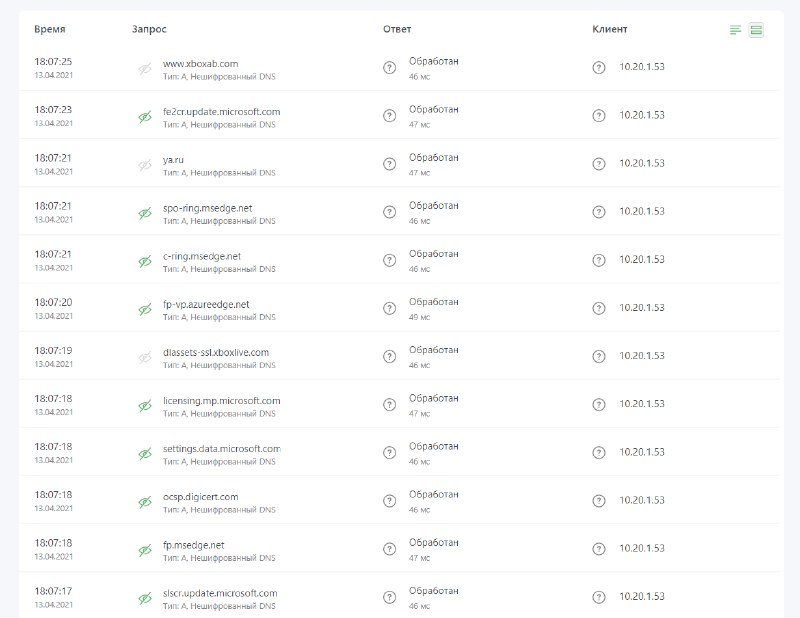Click the Время column header

click(49, 30)
